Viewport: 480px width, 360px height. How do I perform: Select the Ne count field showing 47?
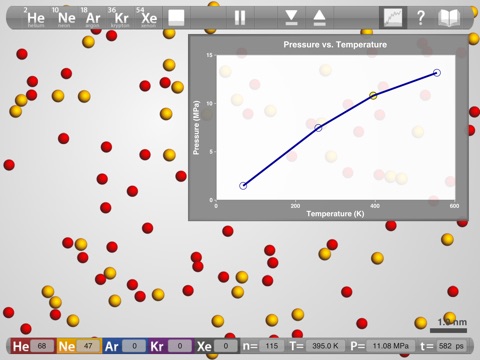click(88, 346)
